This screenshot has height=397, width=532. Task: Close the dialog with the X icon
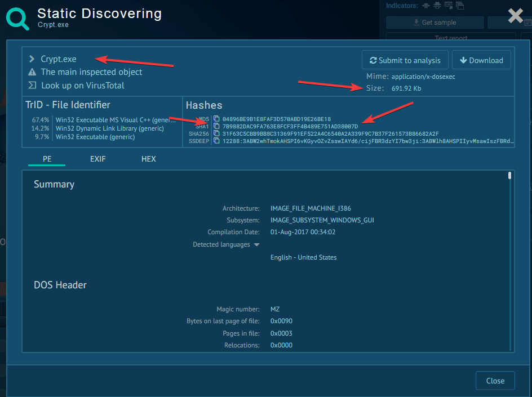[x=515, y=16]
